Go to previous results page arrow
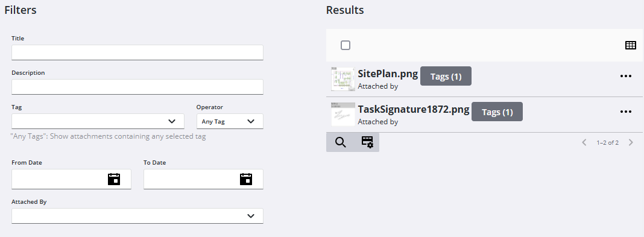Screen dimensions: 644x237 584,142
